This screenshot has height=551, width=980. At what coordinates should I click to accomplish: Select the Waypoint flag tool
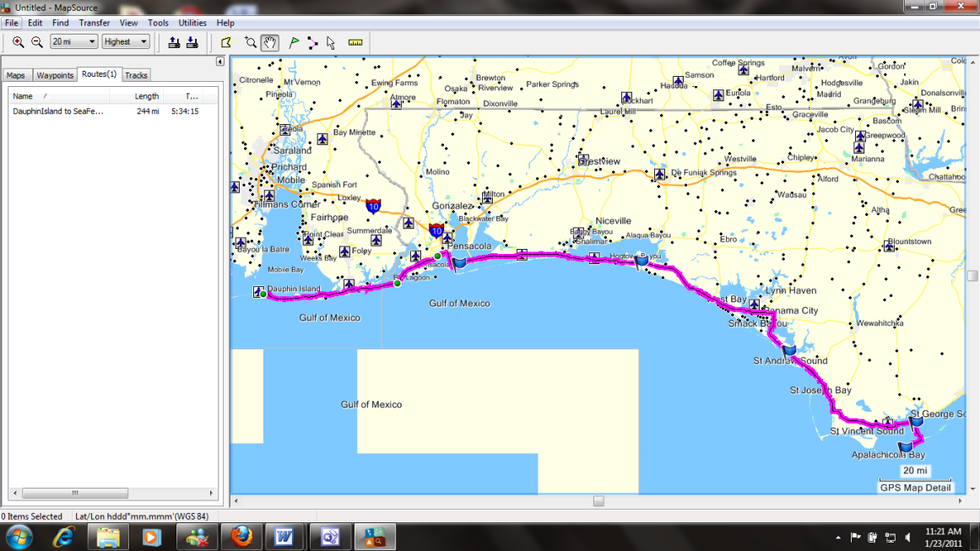293,42
